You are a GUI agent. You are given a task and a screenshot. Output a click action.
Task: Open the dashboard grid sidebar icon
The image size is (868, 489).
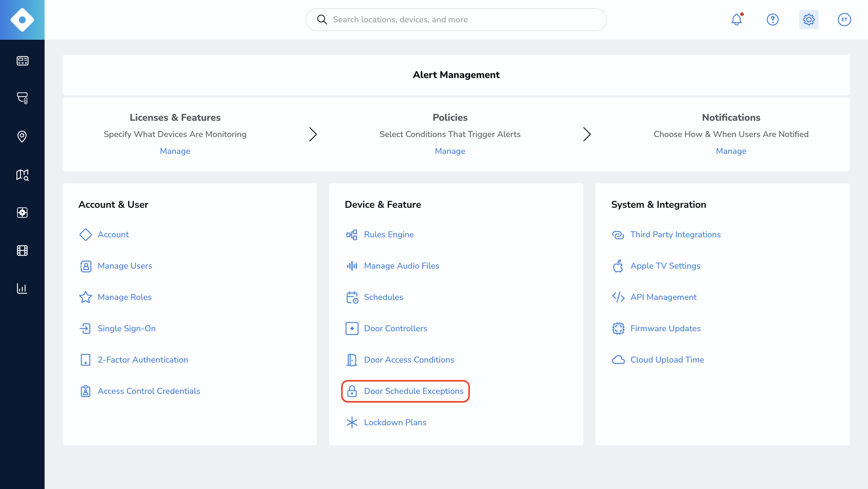(x=22, y=61)
